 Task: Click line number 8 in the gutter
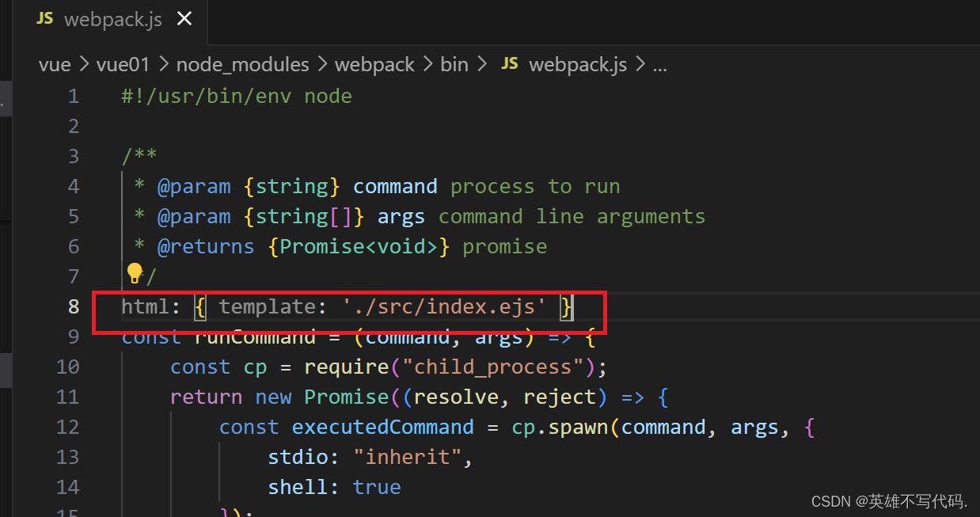coord(74,306)
